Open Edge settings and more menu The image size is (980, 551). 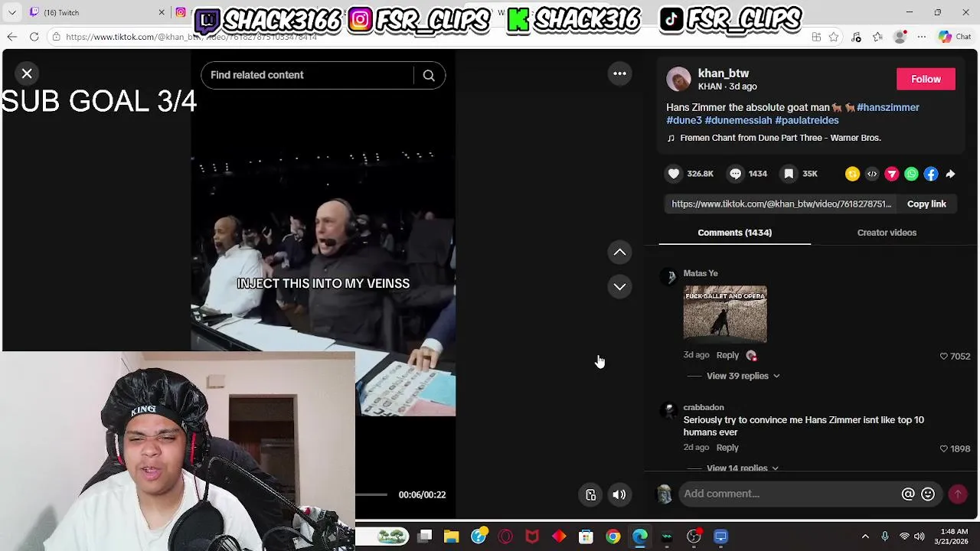click(922, 37)
